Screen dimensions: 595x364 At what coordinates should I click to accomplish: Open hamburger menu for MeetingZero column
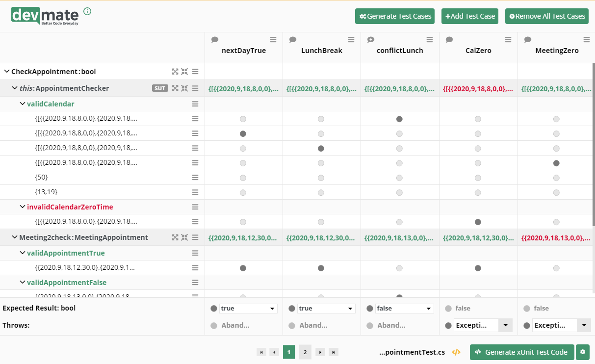(587, 40)
